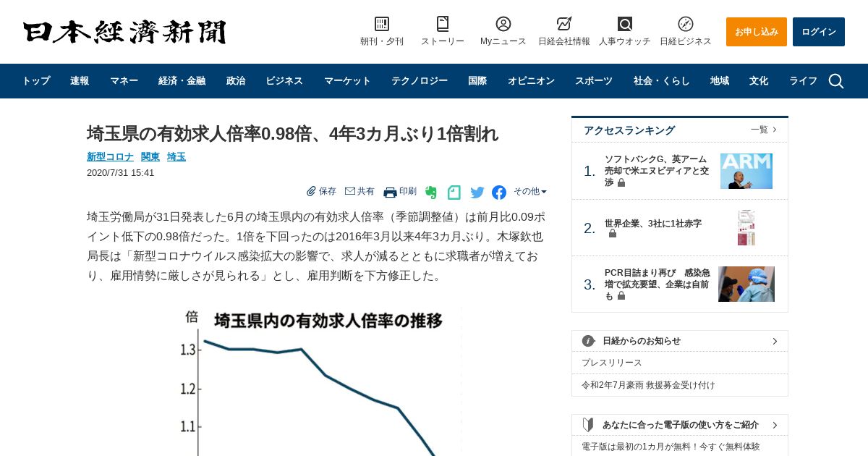868x456 pixels.
Task: Open あなたに合った電子版の使い方 chevron
Action: (775, 425)
